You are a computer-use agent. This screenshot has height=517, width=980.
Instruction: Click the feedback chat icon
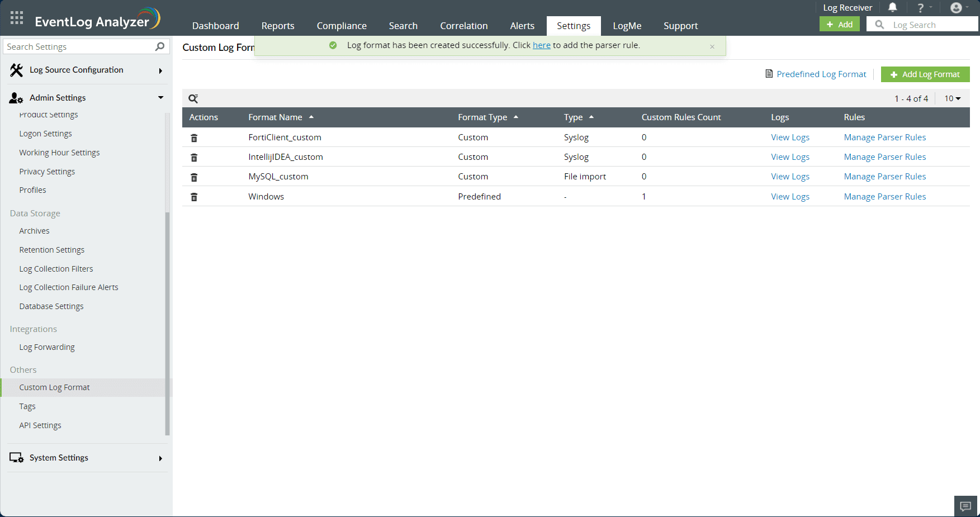click(x=965, y=506)
